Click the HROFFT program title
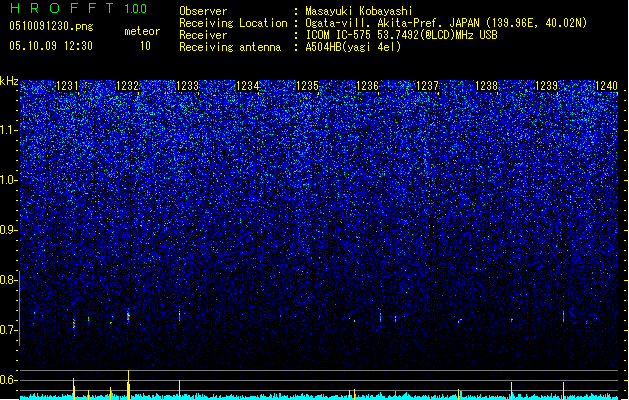The width and height of the screenshot is (629, 400). (63, 8)
